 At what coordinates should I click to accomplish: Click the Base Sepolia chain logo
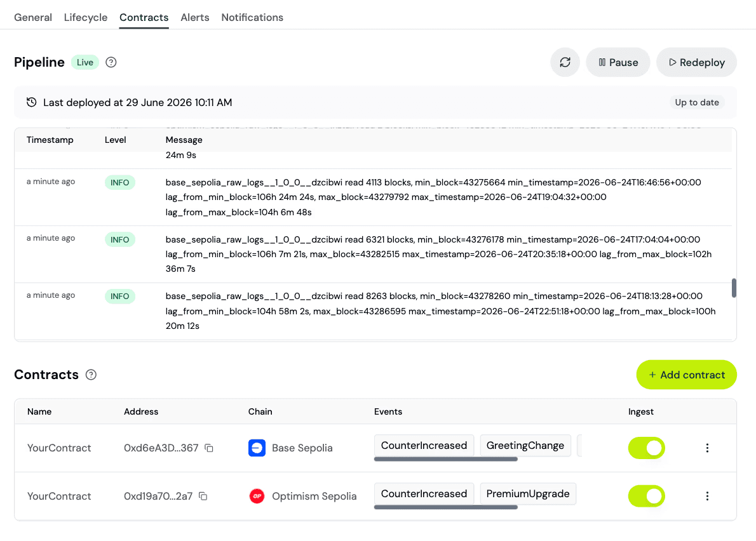pyautogui.click(x=257, y=448)
